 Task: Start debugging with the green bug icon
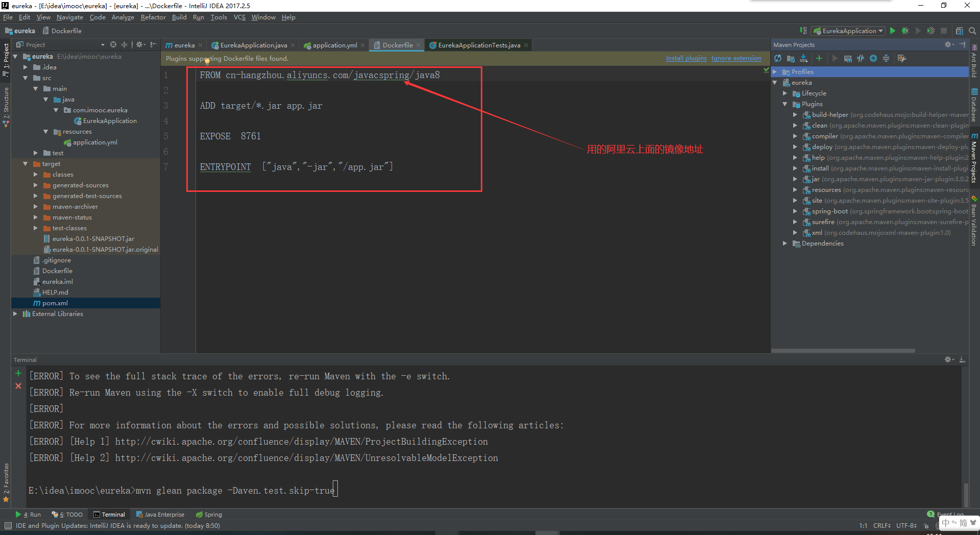coord(905,31)
